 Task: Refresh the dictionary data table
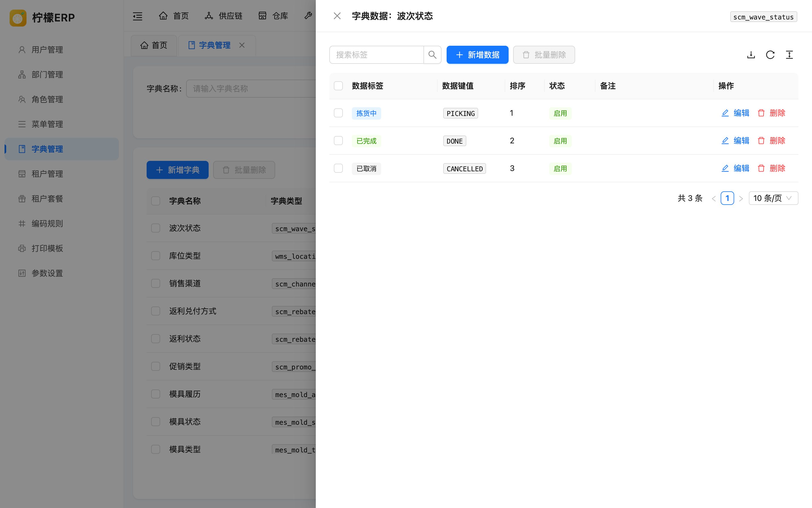[x=770, y=55]
